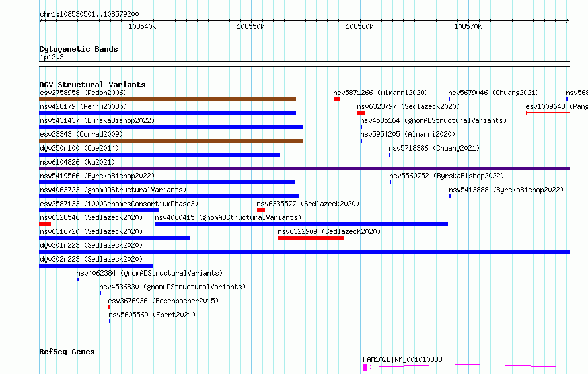588x374 pixels.
Task: Open nsv6104826 (Wu2021) label
Action: 77,162
